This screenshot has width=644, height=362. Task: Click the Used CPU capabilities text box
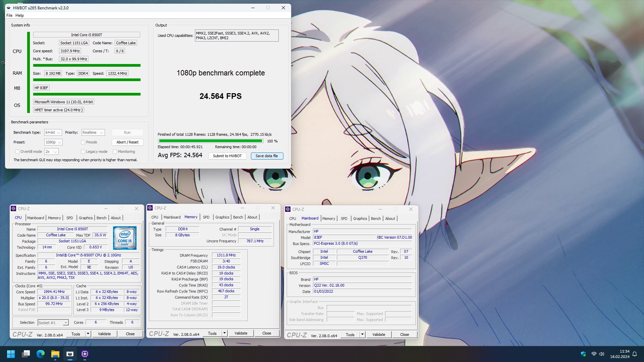(237, 36)
